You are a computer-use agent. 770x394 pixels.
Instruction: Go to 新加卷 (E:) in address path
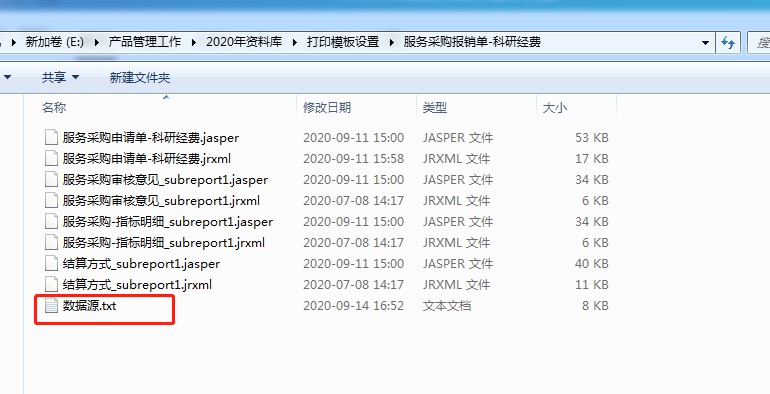pyautogui.click(x=55, y=42)
